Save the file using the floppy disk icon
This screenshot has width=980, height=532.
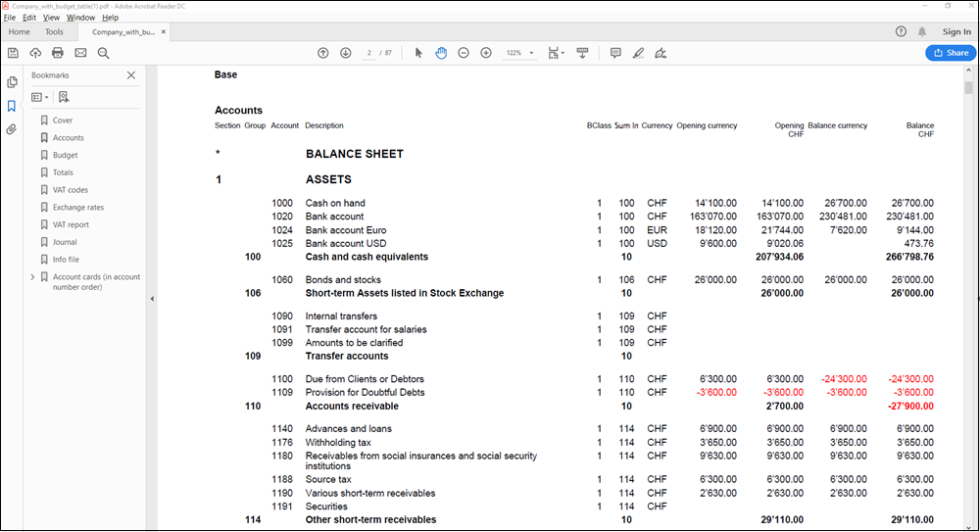[13, 53]
